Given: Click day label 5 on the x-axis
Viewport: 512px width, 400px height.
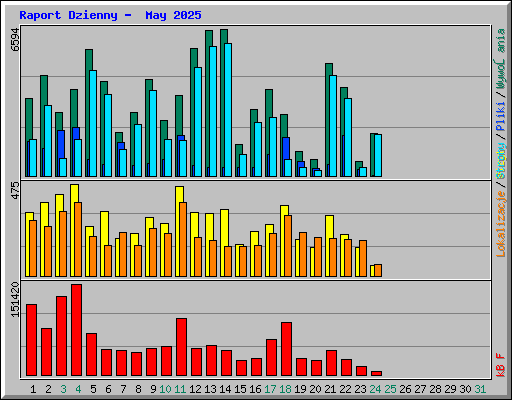Looking at the screenshot, I should (x=93, y=389).
